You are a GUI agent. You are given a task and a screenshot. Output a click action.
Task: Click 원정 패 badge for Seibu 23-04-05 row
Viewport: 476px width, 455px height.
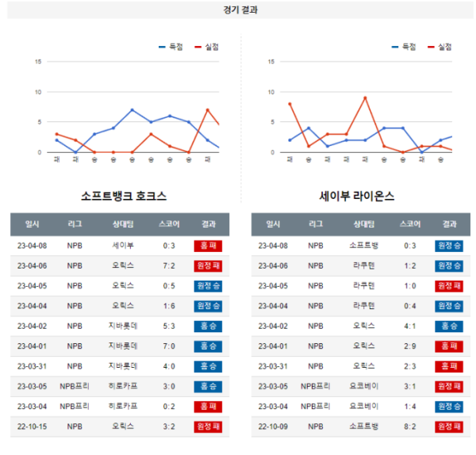pyautogui.click(x=449, y=286)
